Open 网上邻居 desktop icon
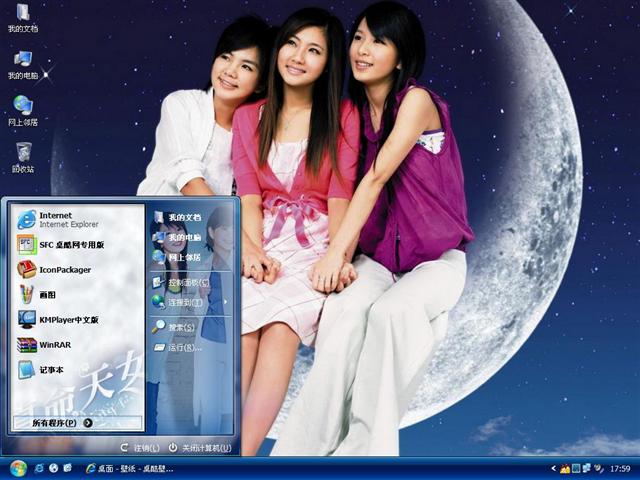The height and width of the screenshot is (480, 640). [23, 111]
